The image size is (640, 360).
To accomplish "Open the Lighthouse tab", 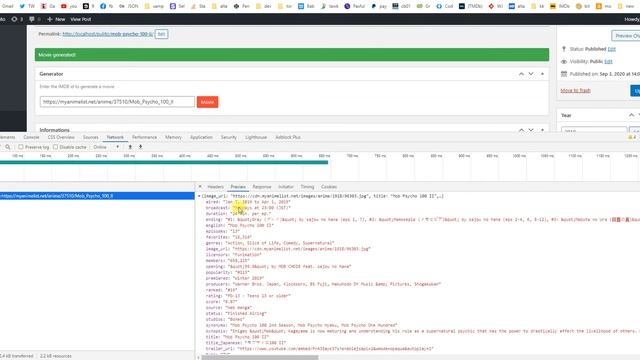I will pos(256,137).
